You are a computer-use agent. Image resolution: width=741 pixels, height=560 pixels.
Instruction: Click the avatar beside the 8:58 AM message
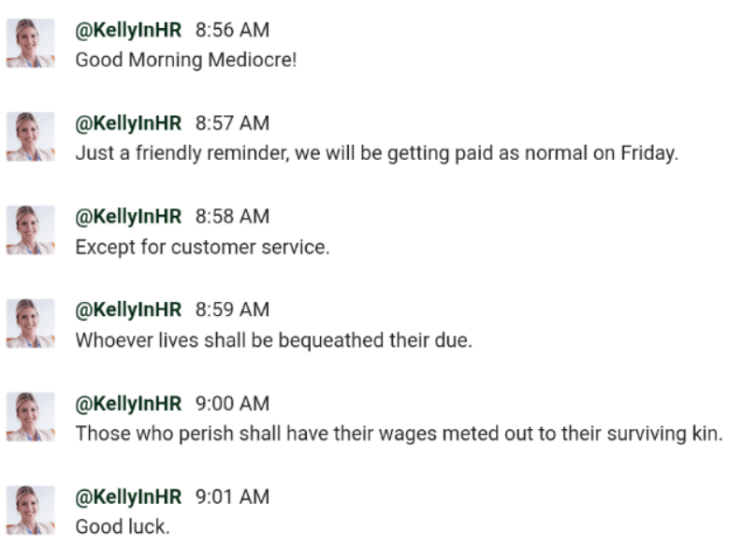(31, 230)
